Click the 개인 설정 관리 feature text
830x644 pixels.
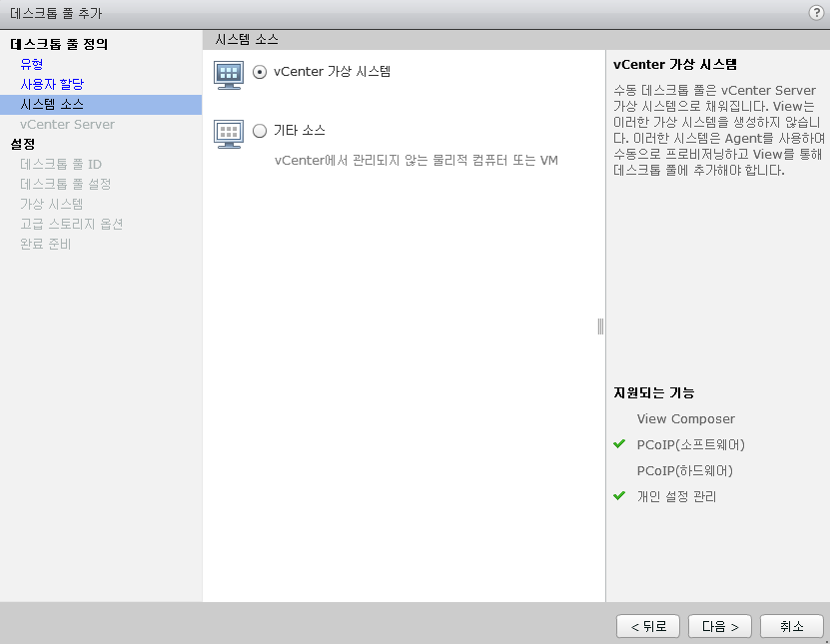[x=676, y=496]
